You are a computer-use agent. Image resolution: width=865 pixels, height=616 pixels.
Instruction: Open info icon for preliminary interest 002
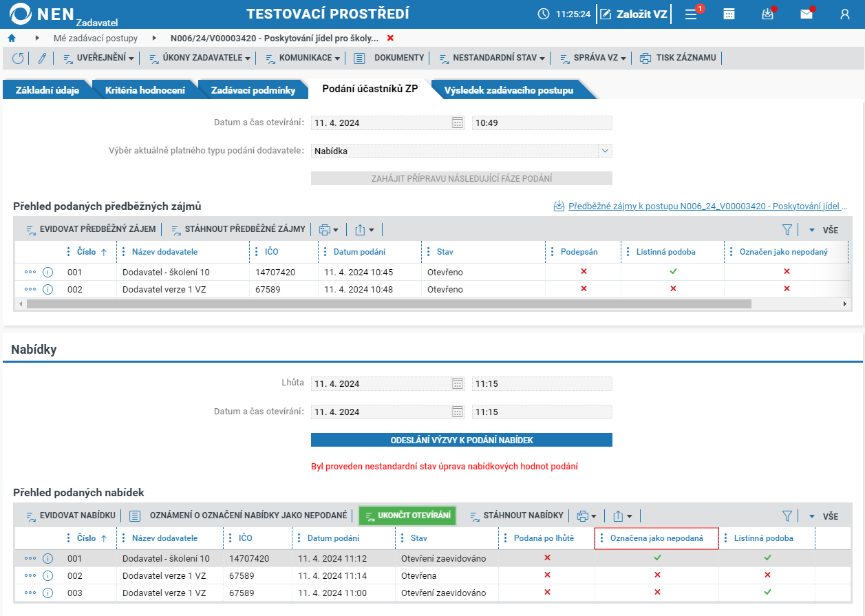(47, 289)
